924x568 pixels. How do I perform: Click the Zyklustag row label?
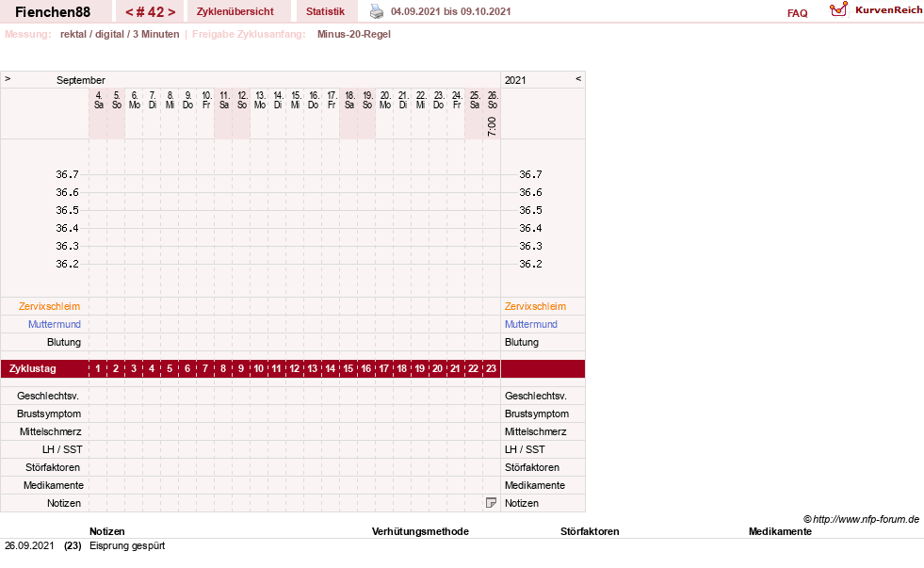33,368
